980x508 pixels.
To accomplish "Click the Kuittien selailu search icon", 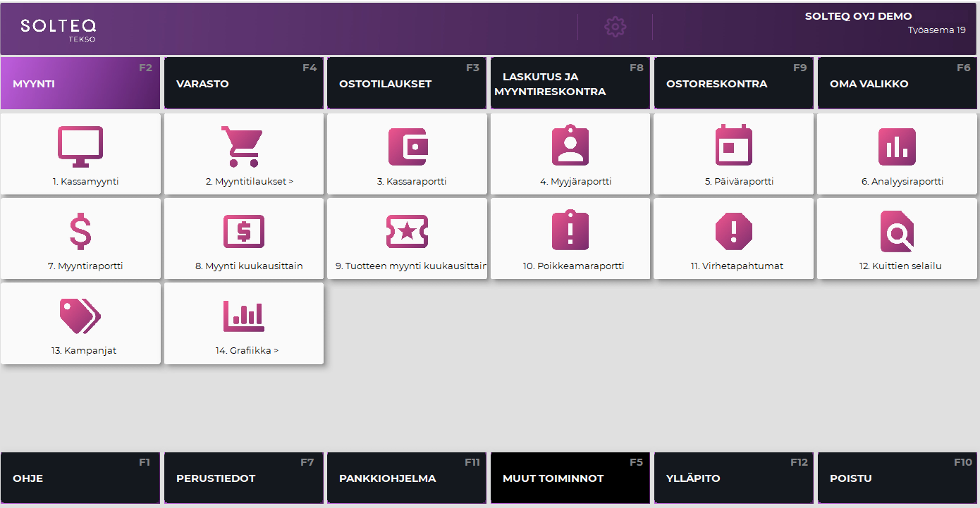I will point(897,231).
